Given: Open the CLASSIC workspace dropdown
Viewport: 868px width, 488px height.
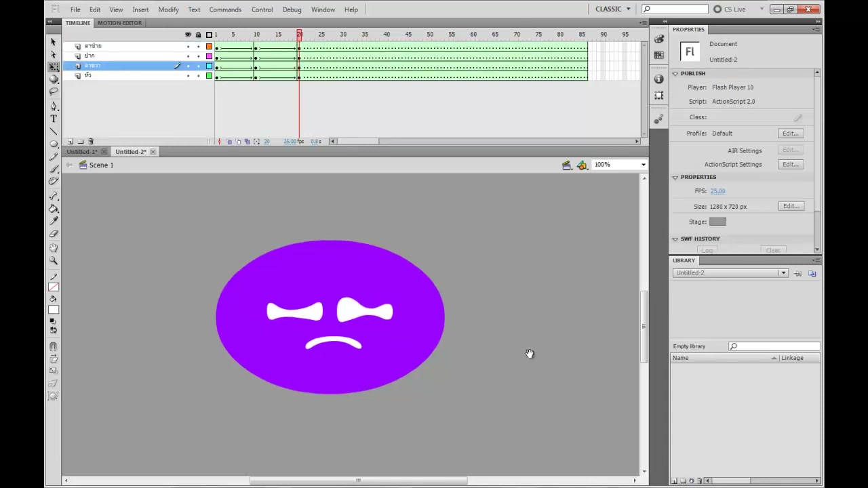Looking at the screenshot, I should coord(613,9).
